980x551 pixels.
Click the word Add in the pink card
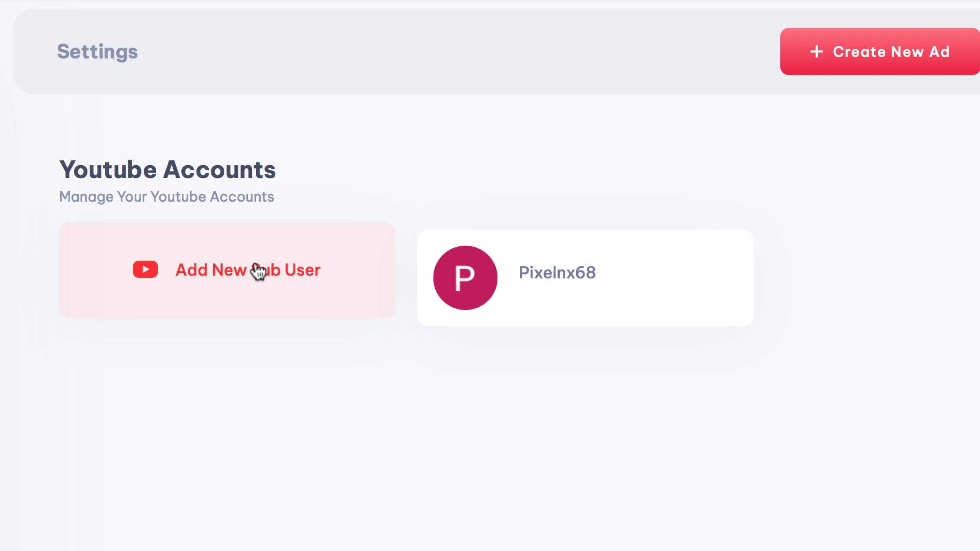coord(191,270)
